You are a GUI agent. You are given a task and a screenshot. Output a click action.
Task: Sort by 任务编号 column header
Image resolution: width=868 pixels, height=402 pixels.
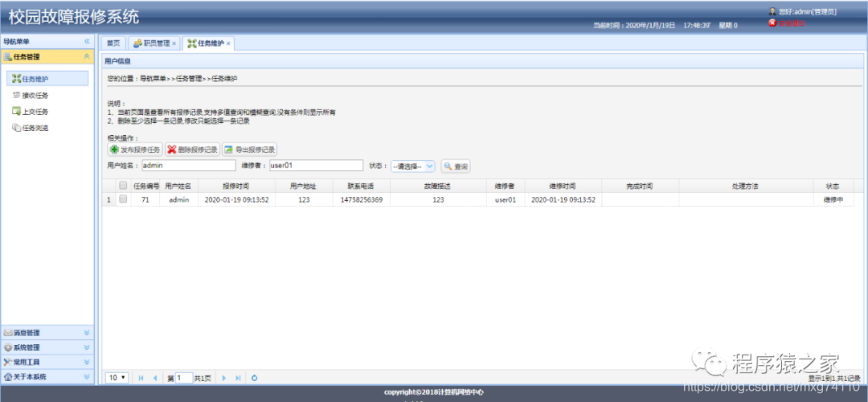tap(146, 186)
